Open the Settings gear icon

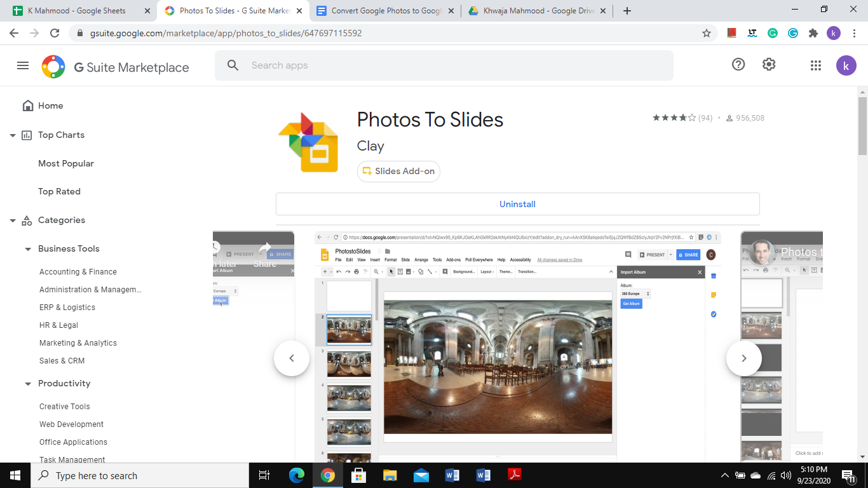pos(769,64)
